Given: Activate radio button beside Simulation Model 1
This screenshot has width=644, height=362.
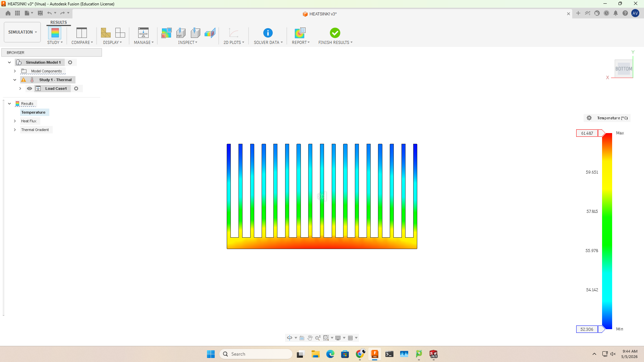Looking at the screenshot, I should tap(70, 62).
